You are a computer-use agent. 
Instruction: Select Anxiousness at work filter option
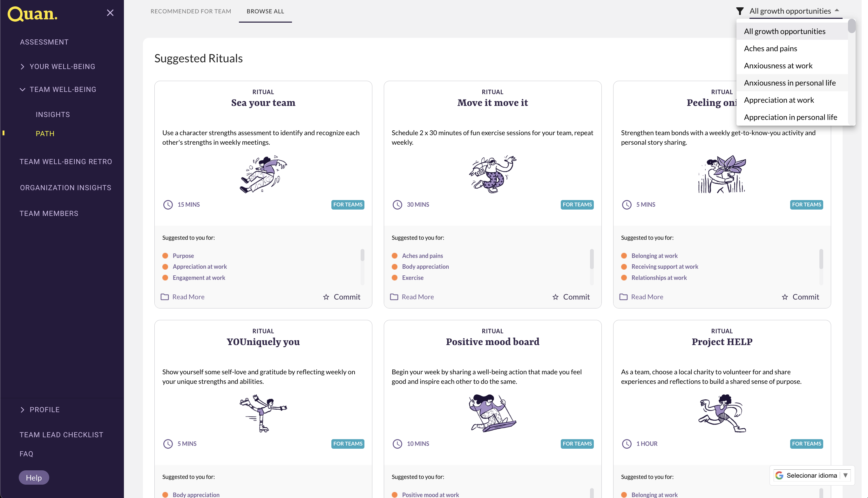(778, 66)
